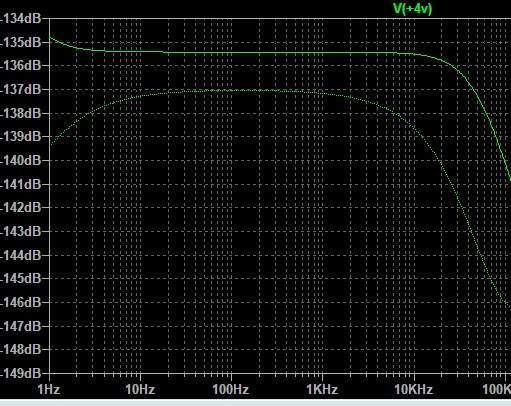Screen dimensions: 511x406
Task: Click the -141dB vertical axis label
Action: click(21, 184)
